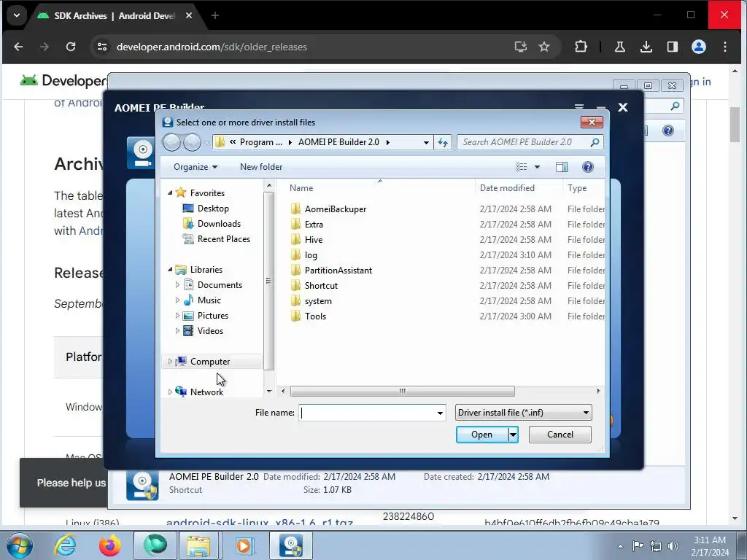
Task: Expand the Pictures library node
Action: [x=177, y=315]
